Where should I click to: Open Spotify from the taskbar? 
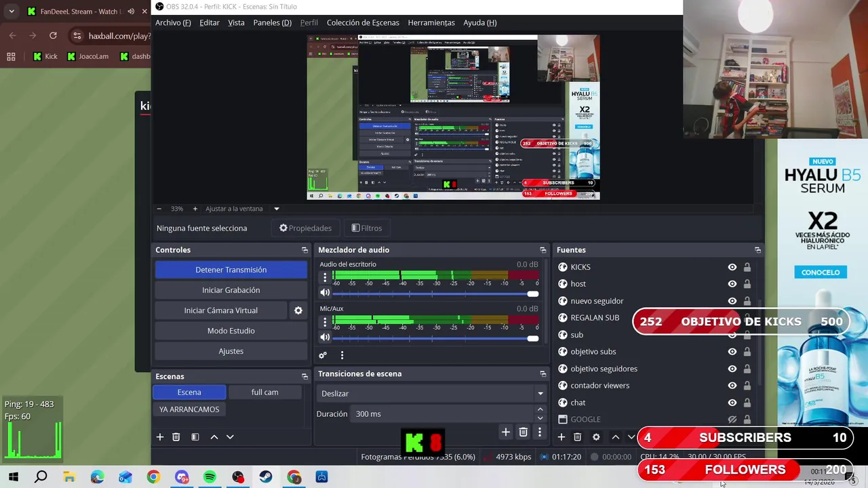pos(210,477)
